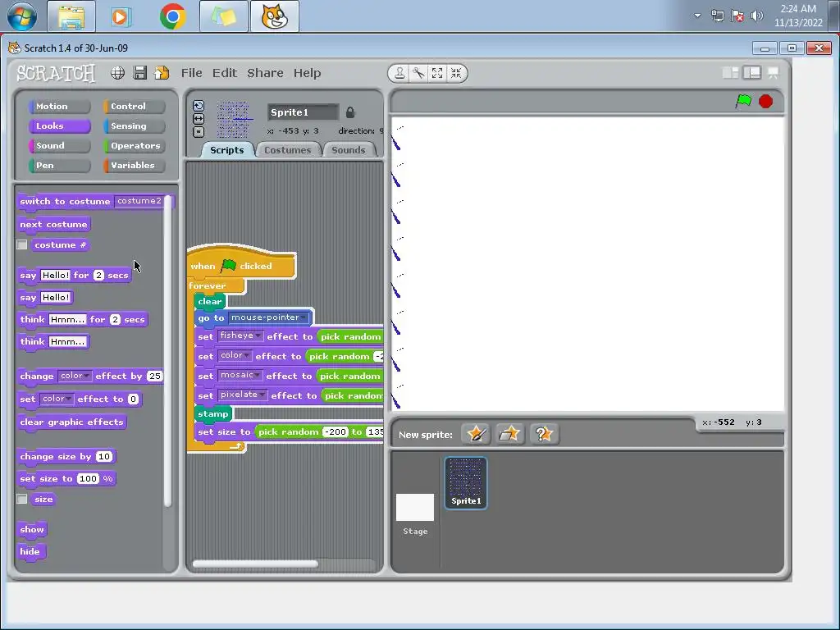Select the grow sprite tool
The width and height of the screenshot is (840, 630).
[437, 73]
